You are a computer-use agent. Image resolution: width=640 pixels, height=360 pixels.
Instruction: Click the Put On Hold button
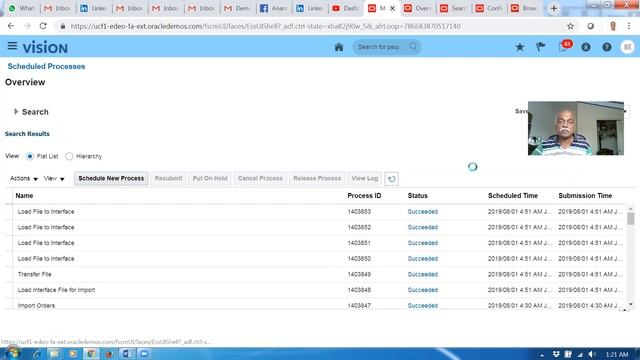pos(210,178)
